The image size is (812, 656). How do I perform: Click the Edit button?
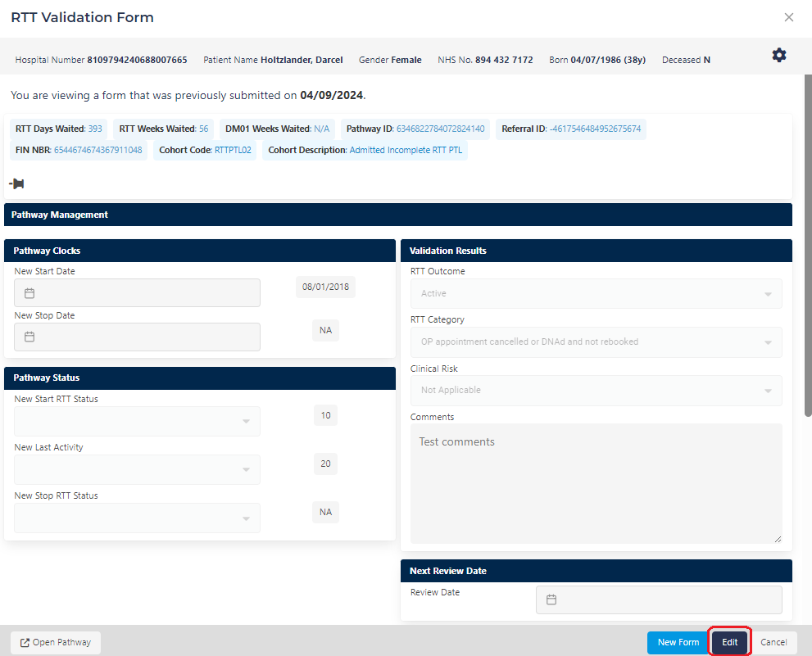click(x=729, y=643)
